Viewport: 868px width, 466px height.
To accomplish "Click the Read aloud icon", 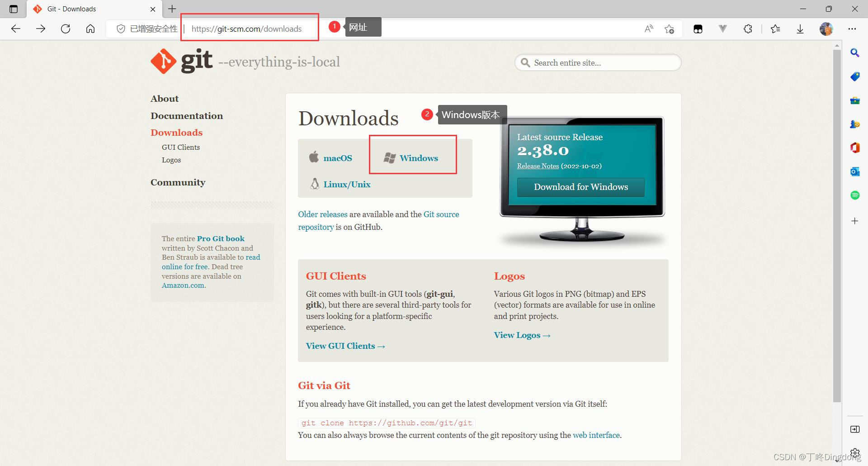I will click(x=649, y=29).
